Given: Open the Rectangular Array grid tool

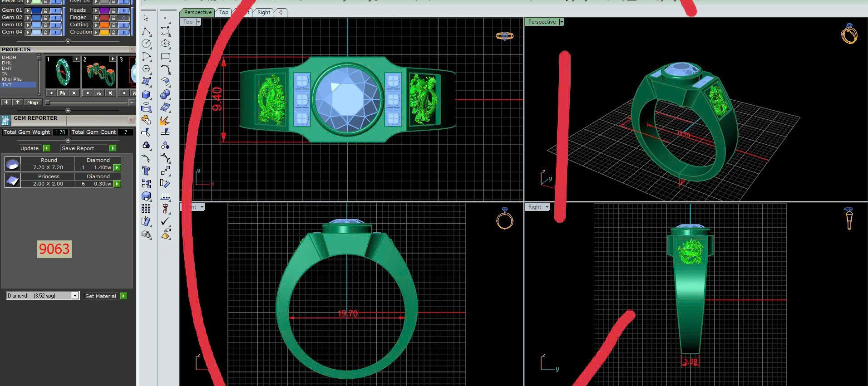Looking at the screenshot, I should point(146,208).
